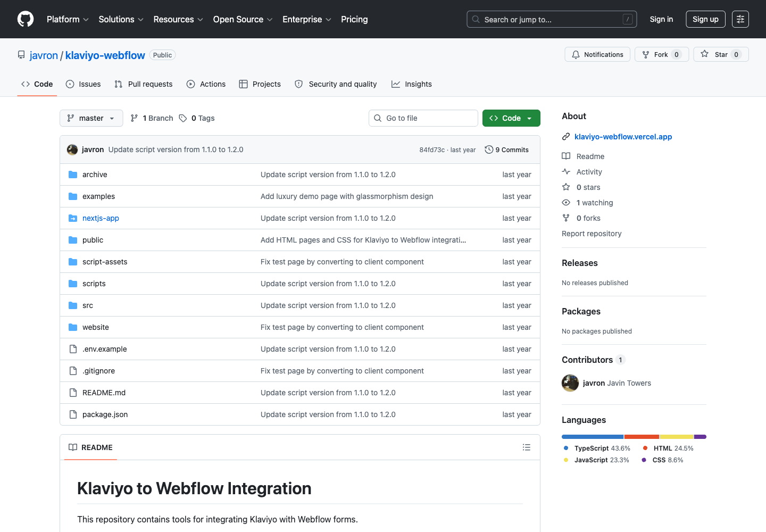
Task: Open the nextjs-app submodule link
Action: [x=101, y=218]
